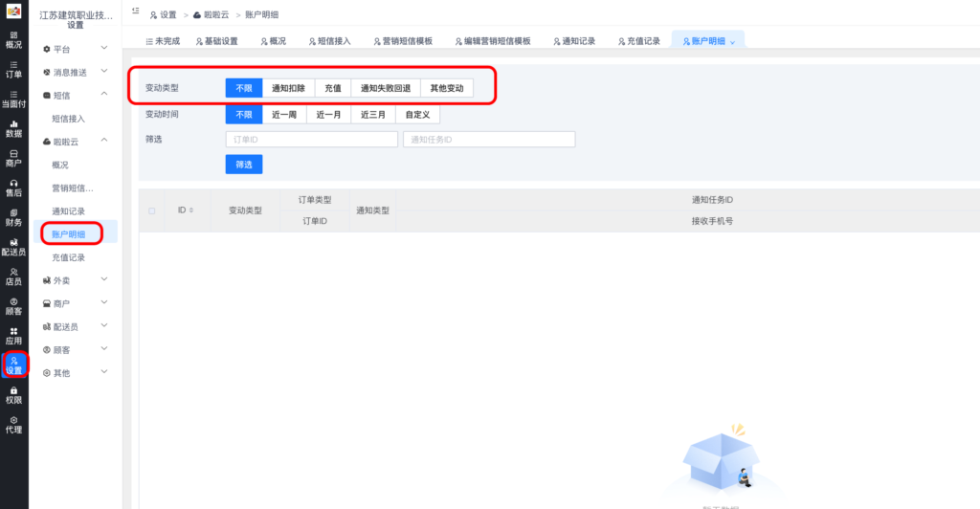This screenshot has height=509, width=980.
Task: Switch to the 短信接入 tab
Action: click(329, 40)
